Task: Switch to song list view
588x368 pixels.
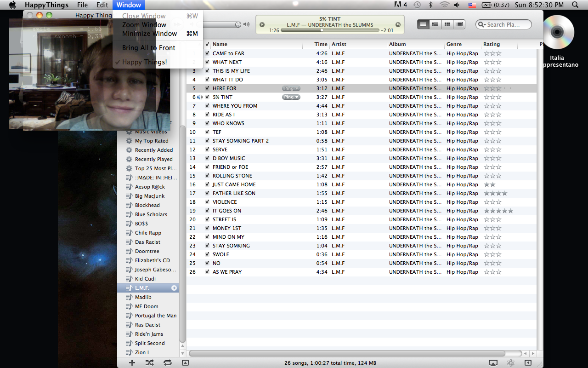Action: (x=423, y=24)
